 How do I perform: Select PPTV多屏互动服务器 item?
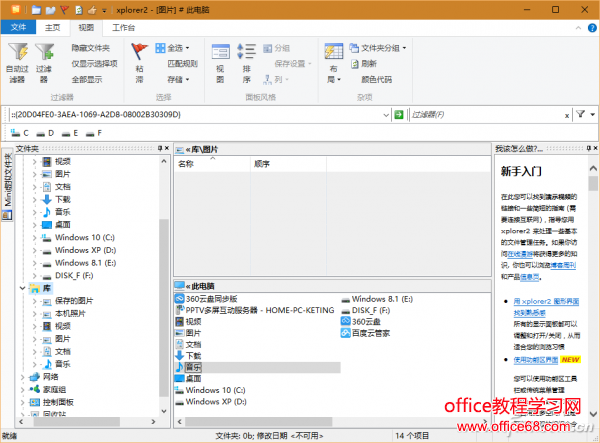point(255,310)
